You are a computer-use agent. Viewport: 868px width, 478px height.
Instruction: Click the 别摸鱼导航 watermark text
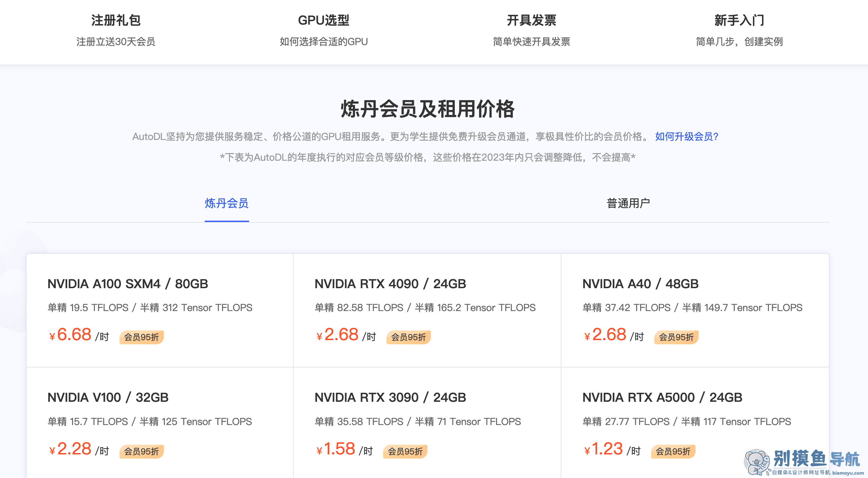point(816,459)
